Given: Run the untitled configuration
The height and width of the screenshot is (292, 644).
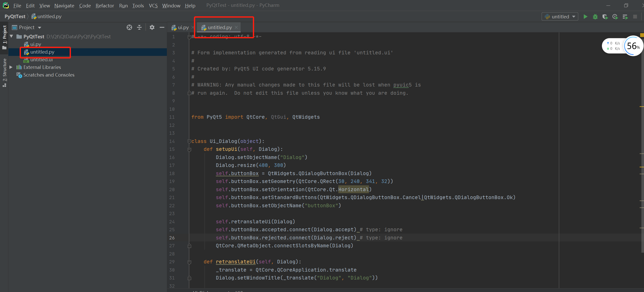Looking at the screenshot, I should (585, 17).
